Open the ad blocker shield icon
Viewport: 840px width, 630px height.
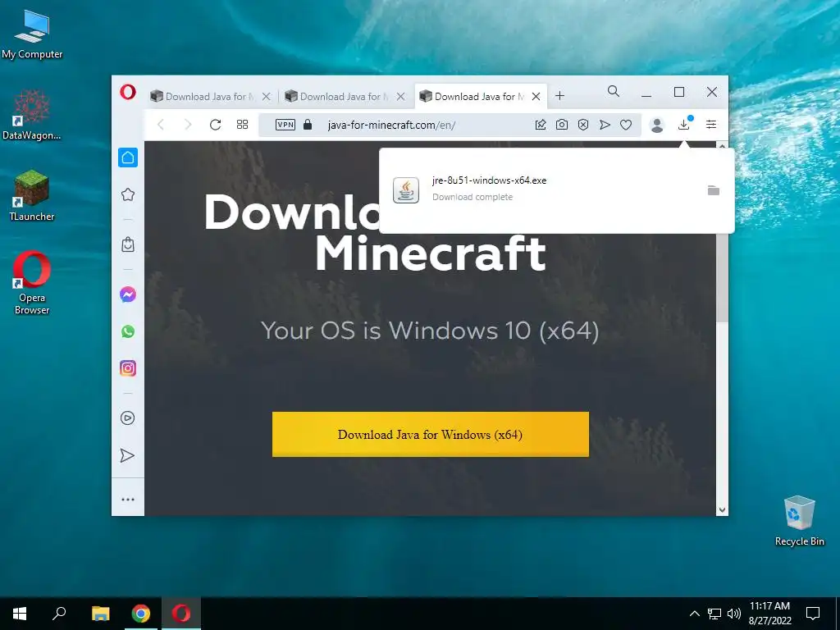tap(583, 125)
